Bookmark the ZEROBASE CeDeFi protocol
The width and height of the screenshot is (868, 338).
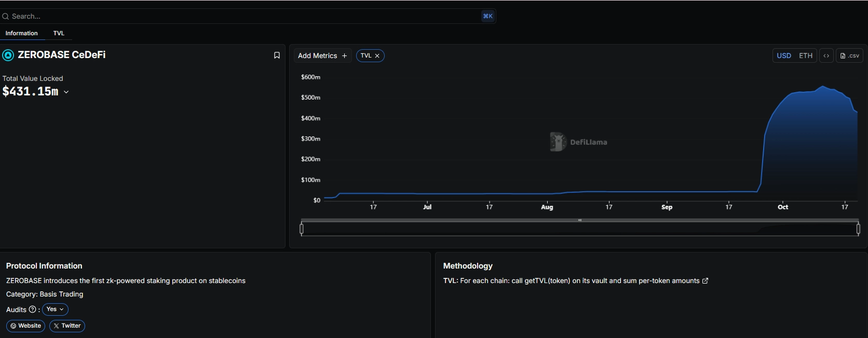[277, 55]
